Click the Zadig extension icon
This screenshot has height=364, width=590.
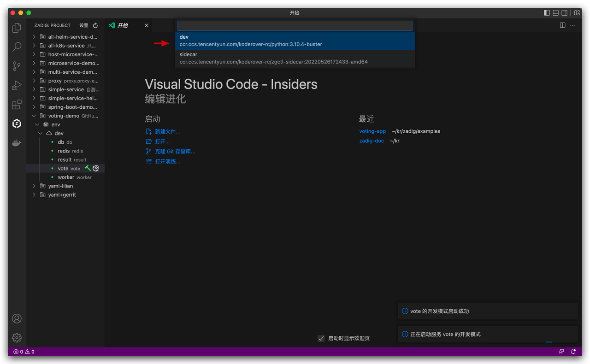(x=17, y=123)
